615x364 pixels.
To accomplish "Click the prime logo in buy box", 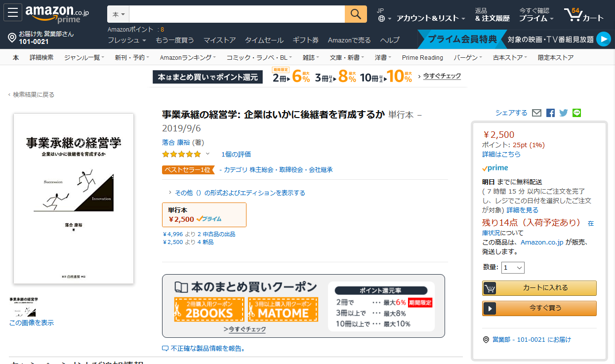I will tap(495, 168).
